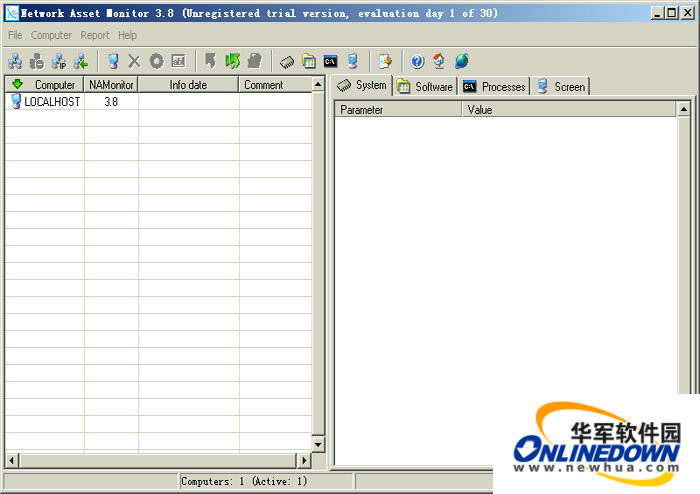Click the 'abl' text-field toolbar icon

point(178,61)
